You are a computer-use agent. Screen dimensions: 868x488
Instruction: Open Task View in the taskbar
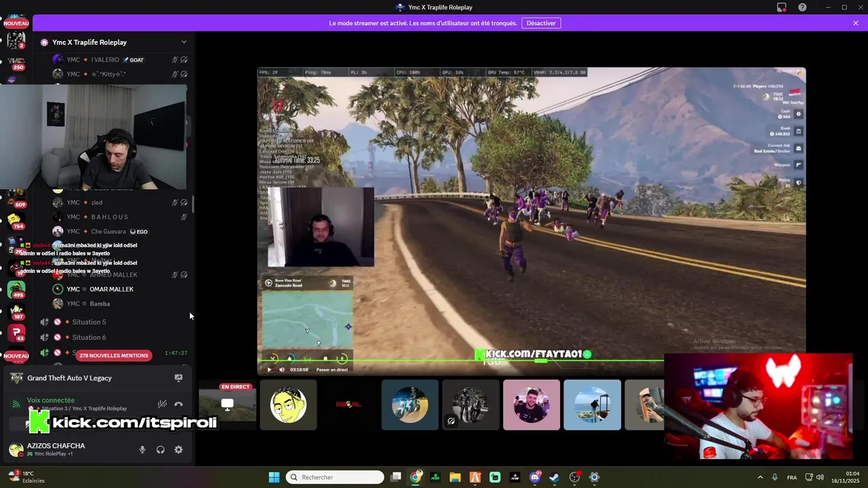pyautogui.click(x=396, y=477)
